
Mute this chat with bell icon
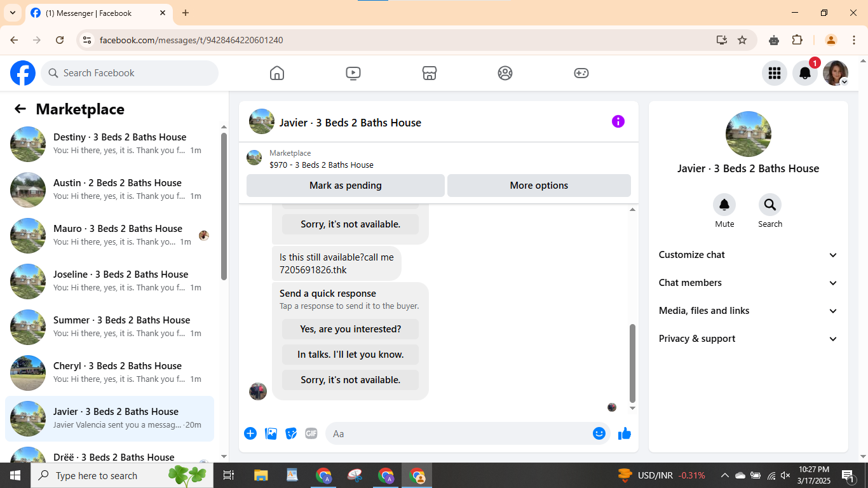[x=724, y=205]
